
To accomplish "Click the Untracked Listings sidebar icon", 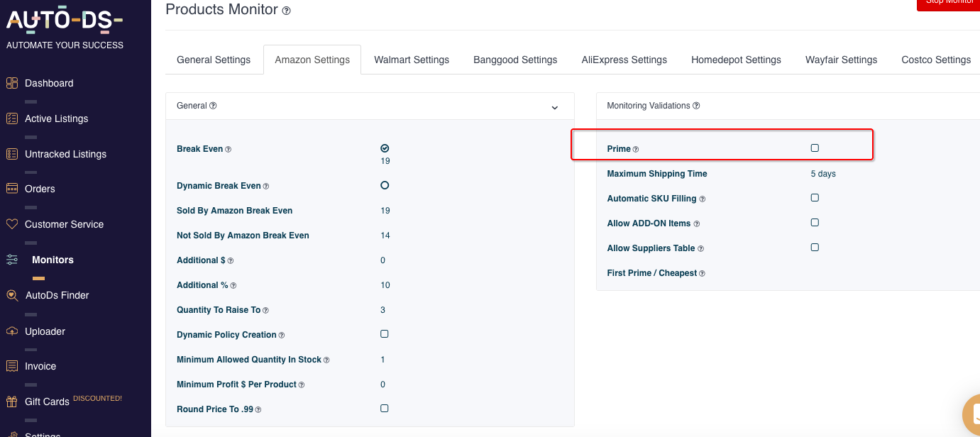I will click(x=12, y=154).
